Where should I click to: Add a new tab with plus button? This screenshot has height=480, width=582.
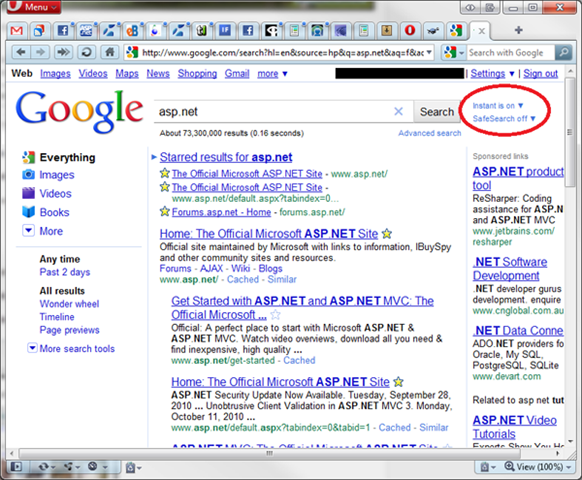[519, 30]
